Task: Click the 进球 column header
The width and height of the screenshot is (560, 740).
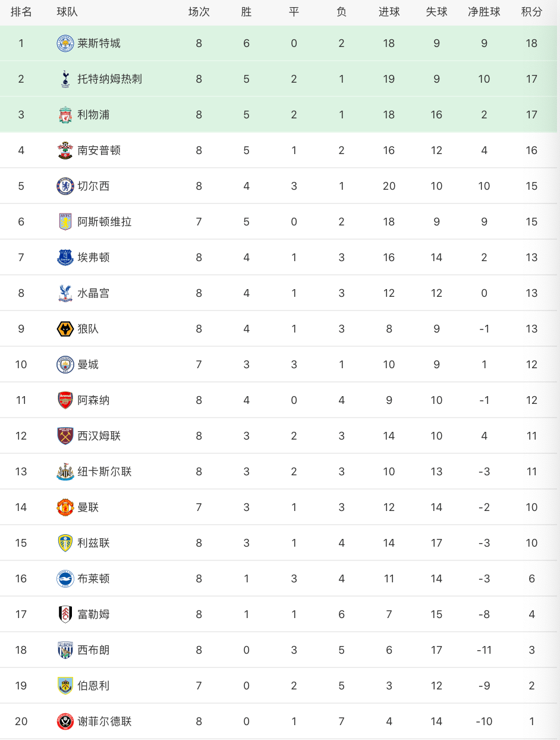Action: coord(389,12)
